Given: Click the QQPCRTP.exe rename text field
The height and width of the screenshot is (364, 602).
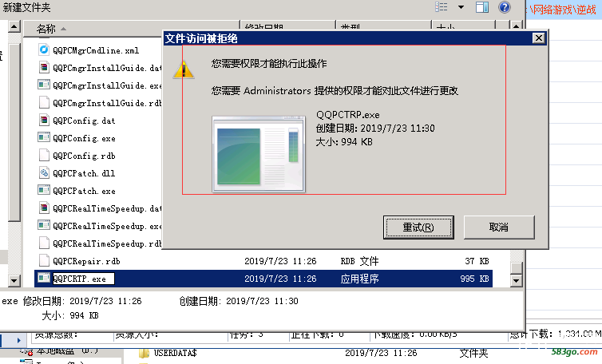Looking at the screenshot, I should [x=83, y=279].
